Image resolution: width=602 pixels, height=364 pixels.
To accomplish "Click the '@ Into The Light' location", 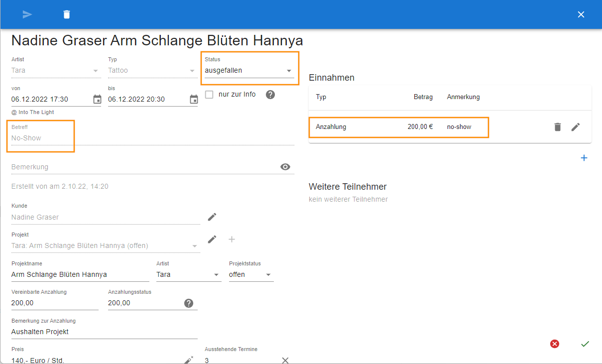I will tap(33, 113).
